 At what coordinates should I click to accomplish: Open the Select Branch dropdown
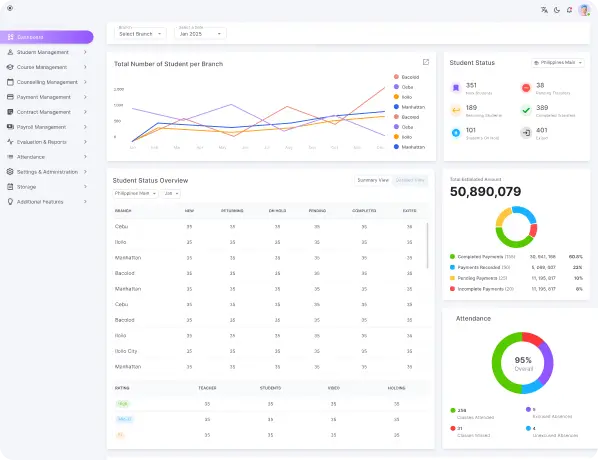tap(140, 34)
